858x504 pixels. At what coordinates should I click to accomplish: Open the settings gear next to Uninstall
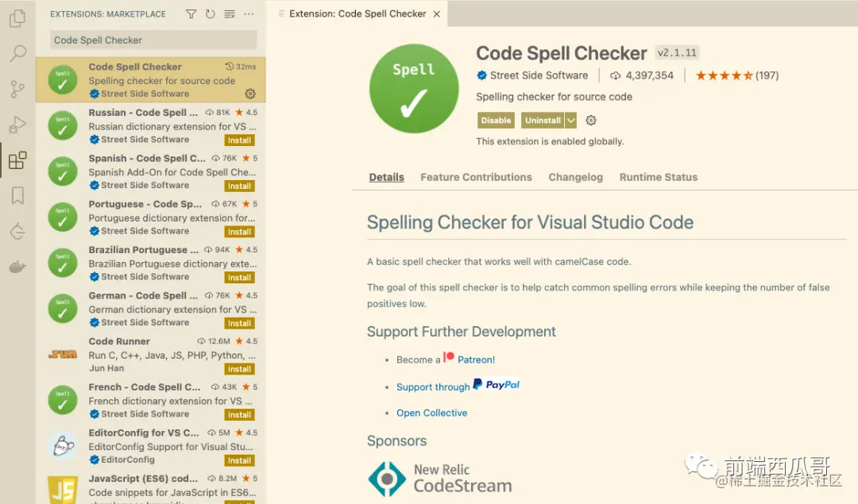coord(591,121)
